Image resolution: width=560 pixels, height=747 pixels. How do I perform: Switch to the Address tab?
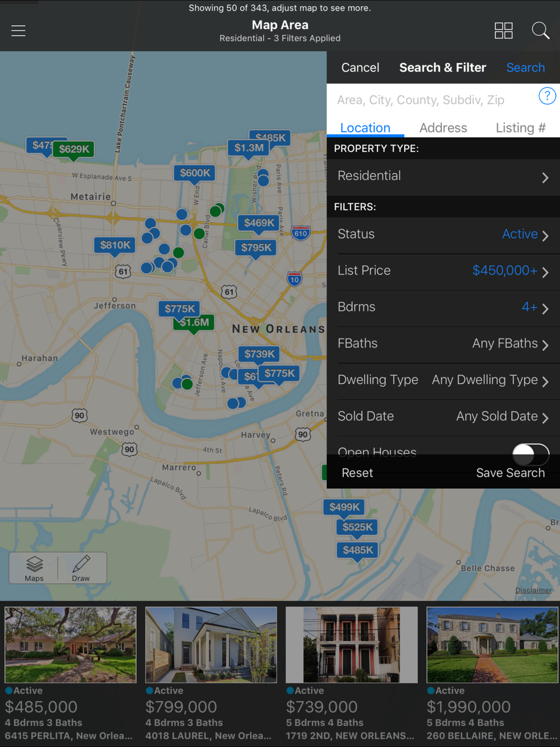pos(443,128)
